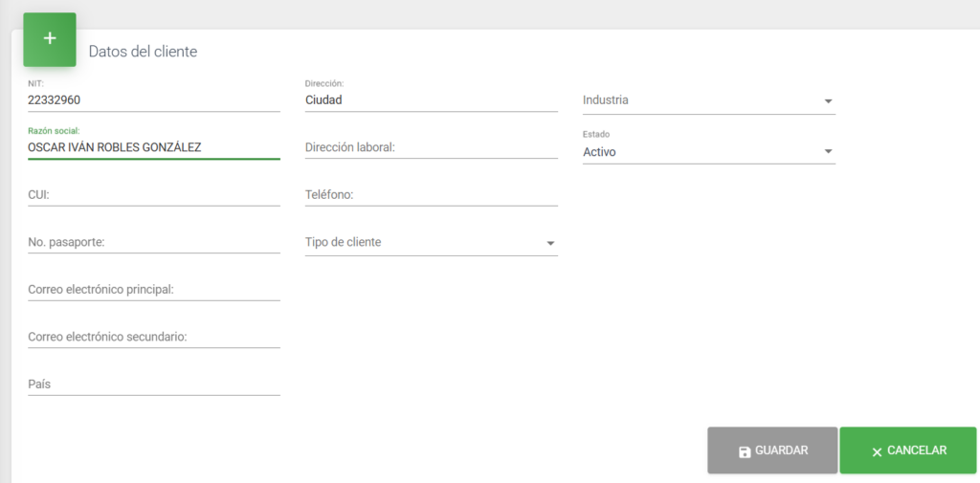The height and width of the screenshot is (483, 980).
Task: Click the Dirección laboral field
Action: (x=431, y=147)
